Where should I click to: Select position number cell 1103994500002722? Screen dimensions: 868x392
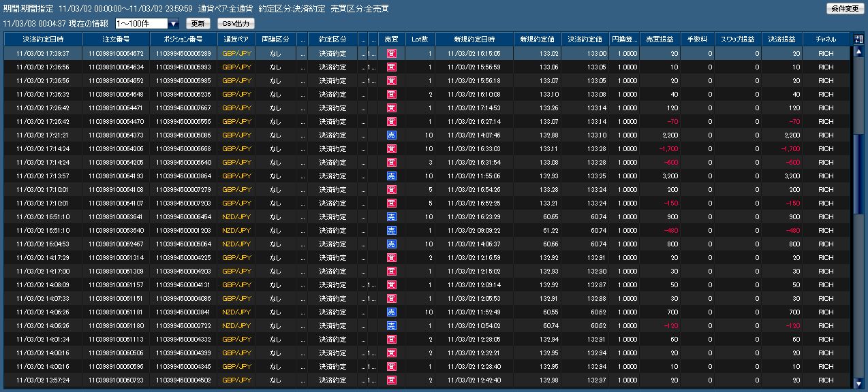click(x=183, y=325)
